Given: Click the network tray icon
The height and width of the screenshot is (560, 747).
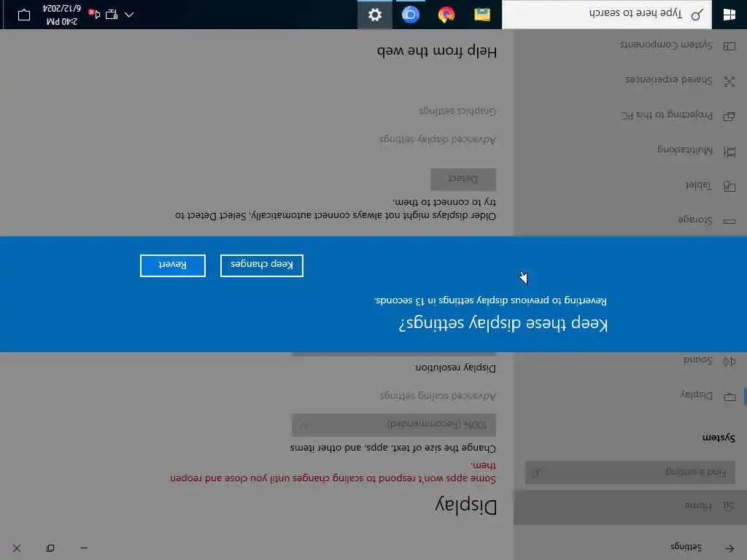Looking at the screenshot, I should point(112,15).
